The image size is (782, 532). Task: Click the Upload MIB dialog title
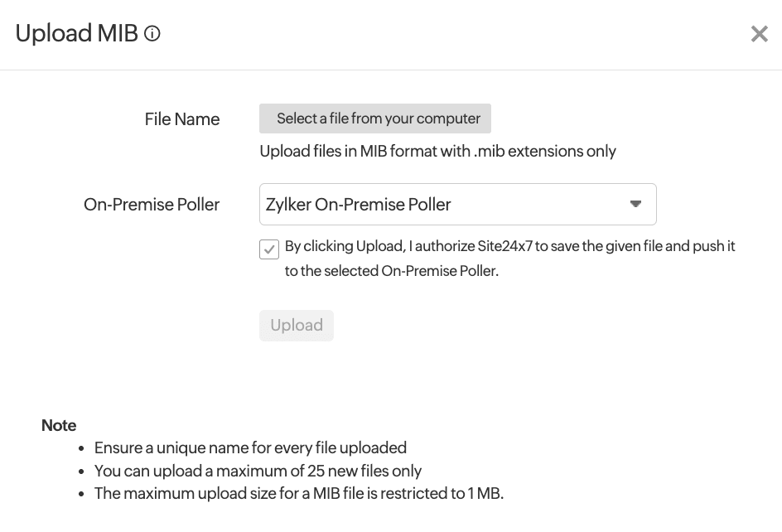click(76, 34)
